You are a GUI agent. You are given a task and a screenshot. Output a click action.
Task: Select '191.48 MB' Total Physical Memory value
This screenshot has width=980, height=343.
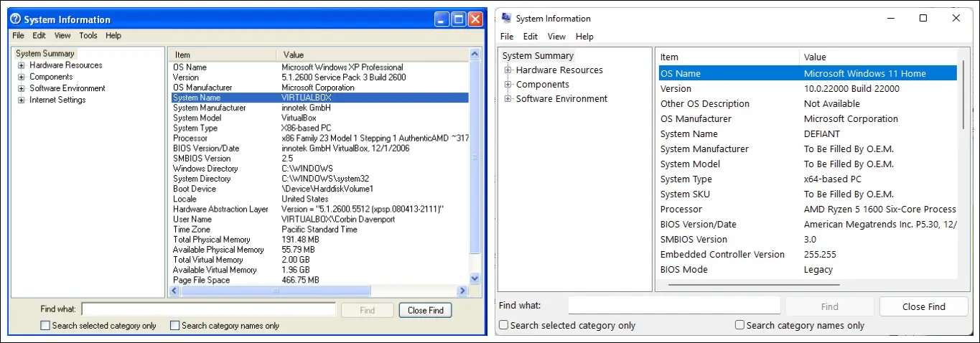tap(300, 240)
